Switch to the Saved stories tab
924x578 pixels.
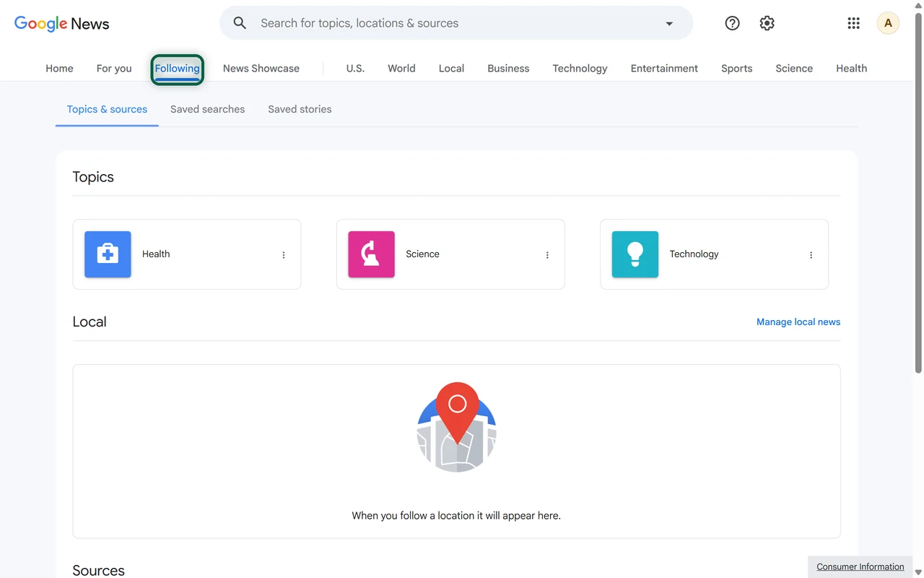(300, 110)
